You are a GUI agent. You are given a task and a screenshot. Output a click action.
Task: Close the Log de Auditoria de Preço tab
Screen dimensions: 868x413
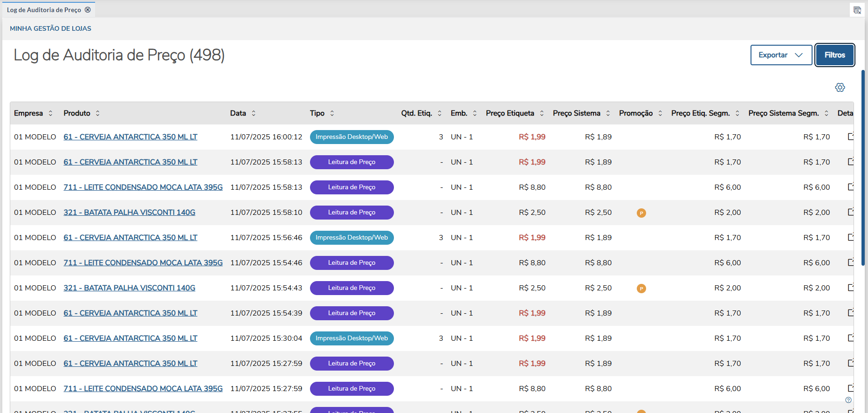[x=88, y=10]
